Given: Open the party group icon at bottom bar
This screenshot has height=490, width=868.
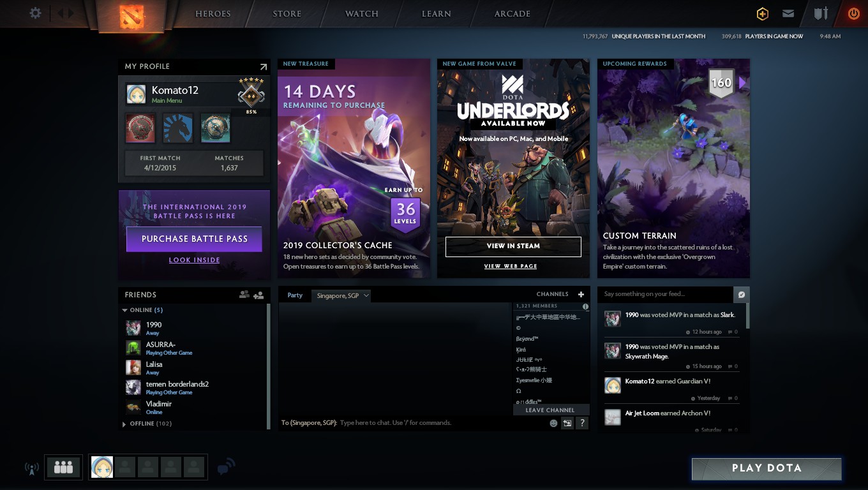Looking at the screenshot, I should [x=63, y=467].
